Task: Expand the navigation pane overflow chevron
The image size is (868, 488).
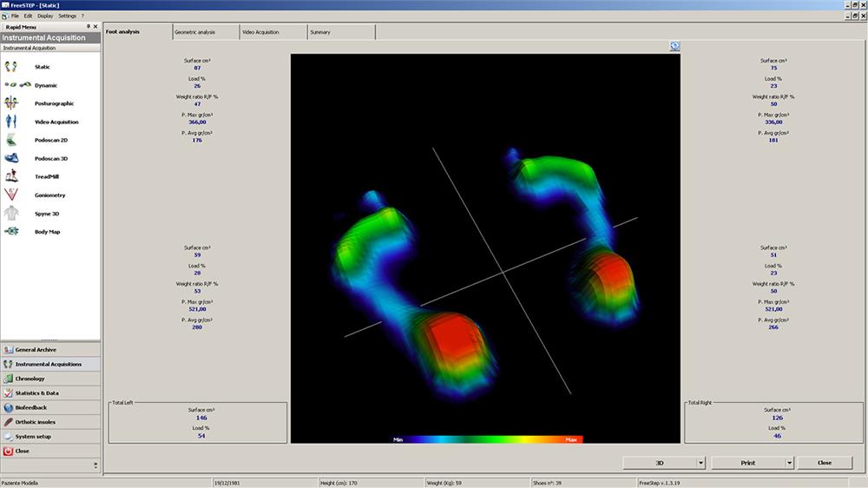Action: coord(95,466)
